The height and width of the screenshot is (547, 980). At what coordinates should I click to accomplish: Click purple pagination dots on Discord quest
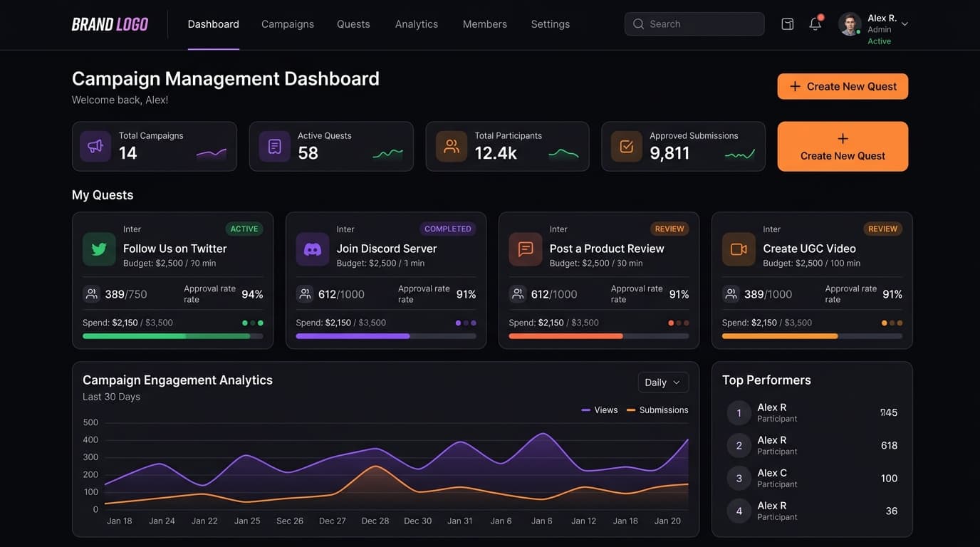(x=466, y=323)
